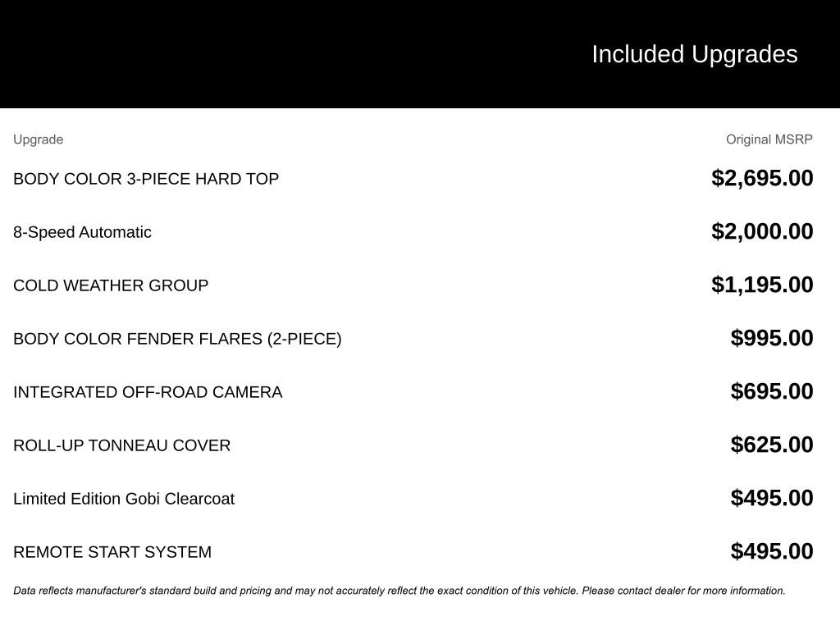Click the $2,000.00 price value
The width and height of the screenshot is (840, 630).
pos(762,231)
